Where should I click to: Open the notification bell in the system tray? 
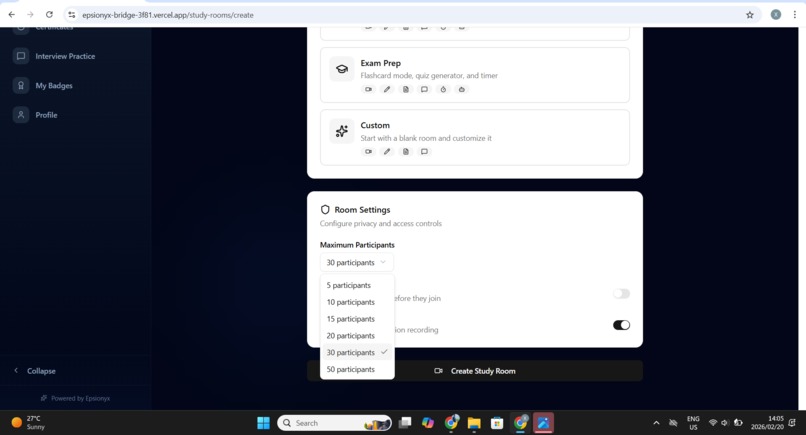tap(792, 423)
